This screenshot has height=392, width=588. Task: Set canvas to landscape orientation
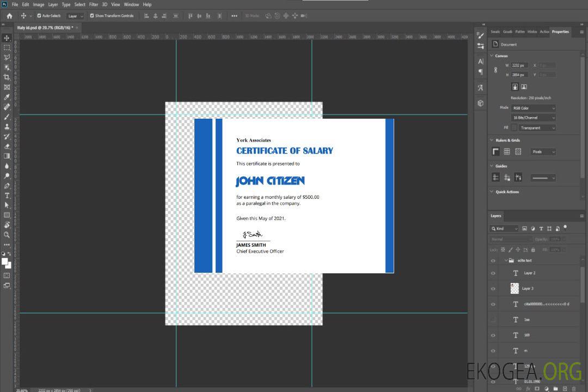pyautogui.click(x=524, y=87)
